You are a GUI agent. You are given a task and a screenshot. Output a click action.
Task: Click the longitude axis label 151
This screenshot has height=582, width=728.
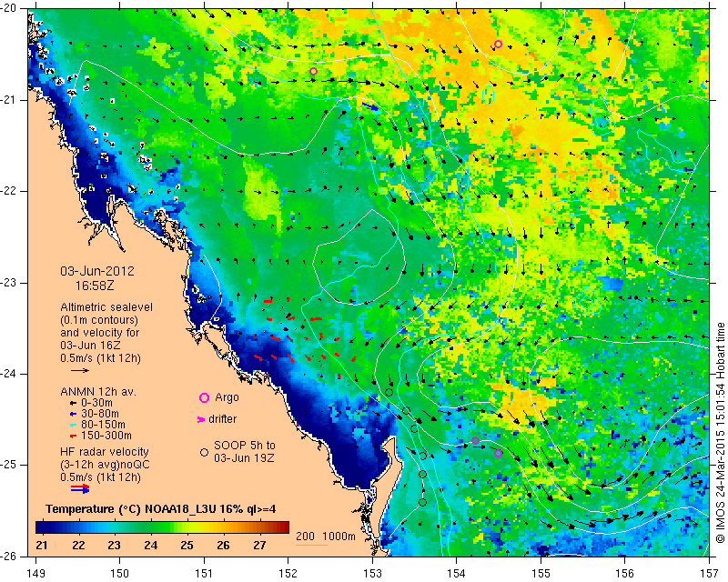point(204,574)
